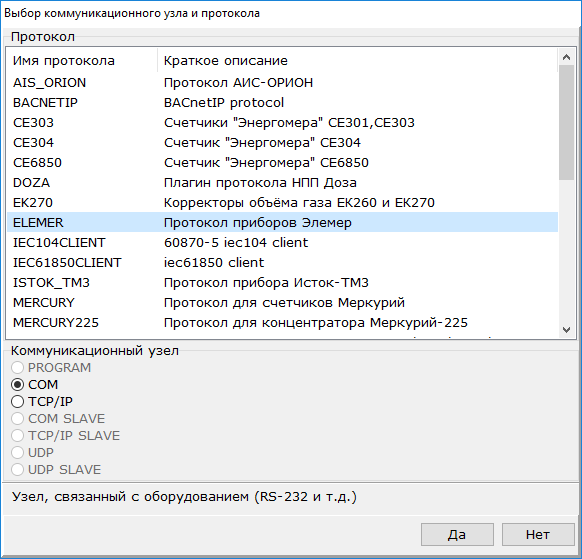The width and height of the screenshot is (582, 559).
Task: Confirm selection with the Да button
Action: (x=457, y=535)
